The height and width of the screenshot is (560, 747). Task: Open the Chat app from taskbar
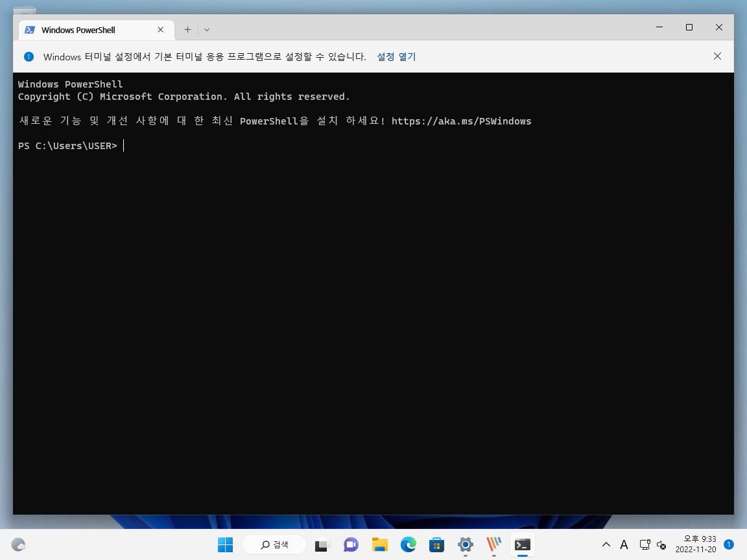coord(351,544)
